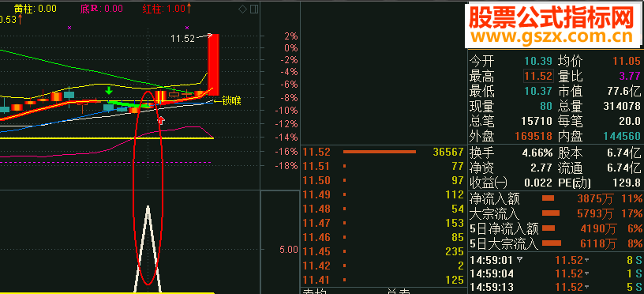The image size is (644, 294).
Task: Click order volume 125 at 11.41
Action: click(455, 281)
